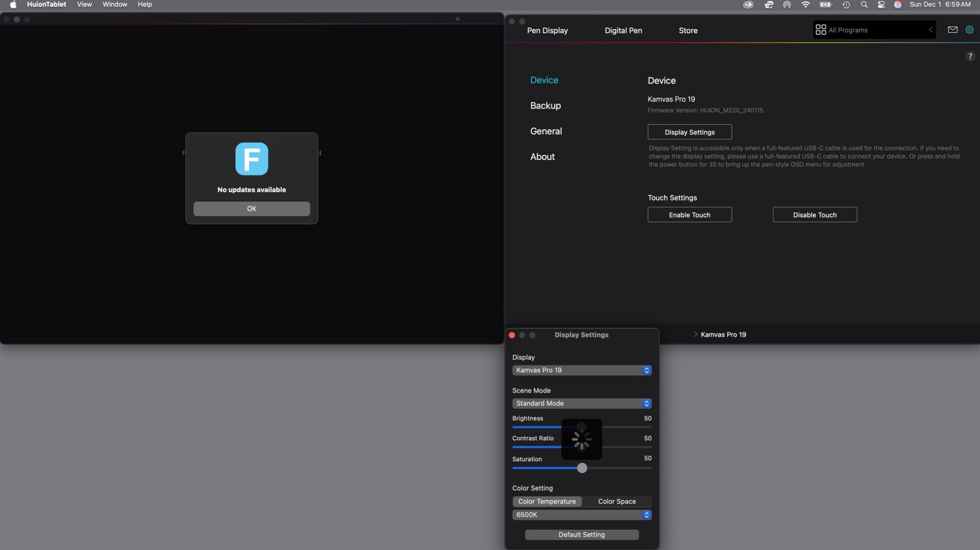Open the date and time in menu bar
980x550 pixels.
click(x=940, y=5)
